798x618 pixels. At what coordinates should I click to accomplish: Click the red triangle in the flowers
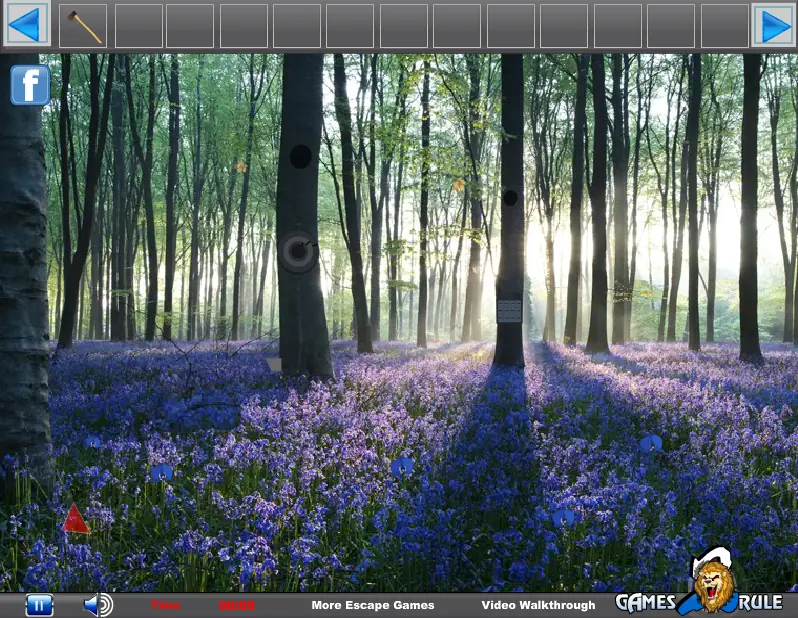coord(75,519)
